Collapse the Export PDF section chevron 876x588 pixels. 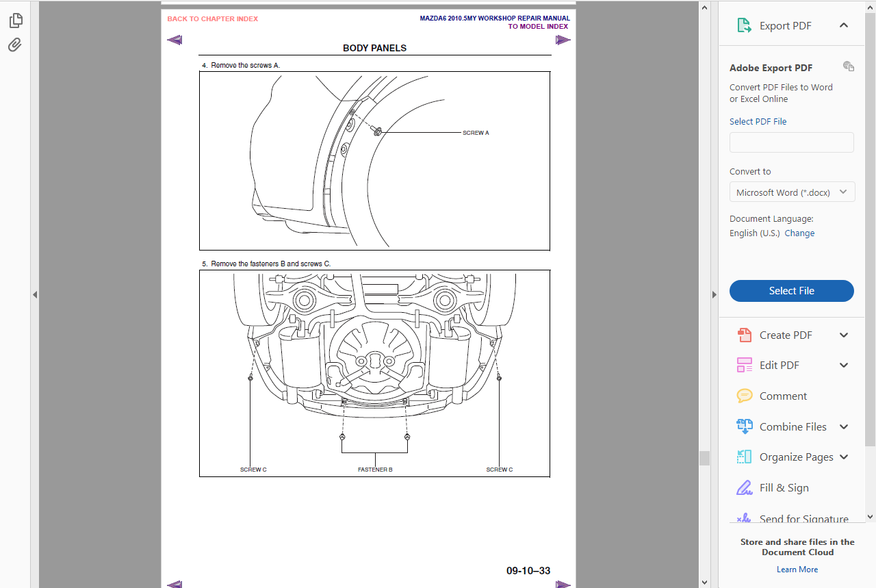[844, 25]
